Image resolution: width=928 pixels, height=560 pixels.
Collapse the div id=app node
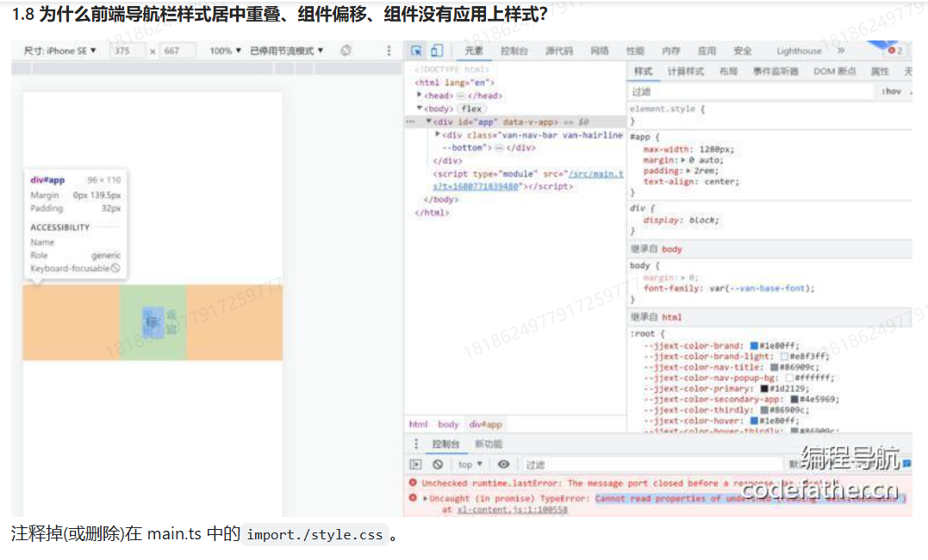click(429, 121)
